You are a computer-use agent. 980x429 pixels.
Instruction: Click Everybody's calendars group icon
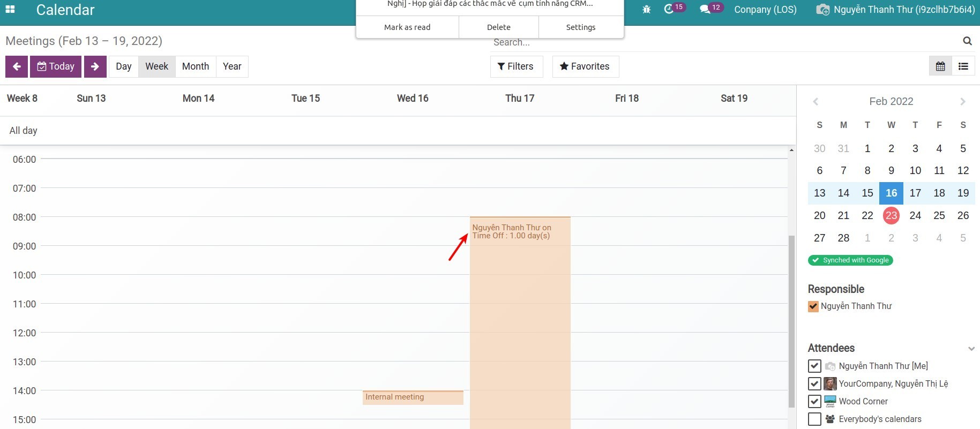[x=830, y=419]
